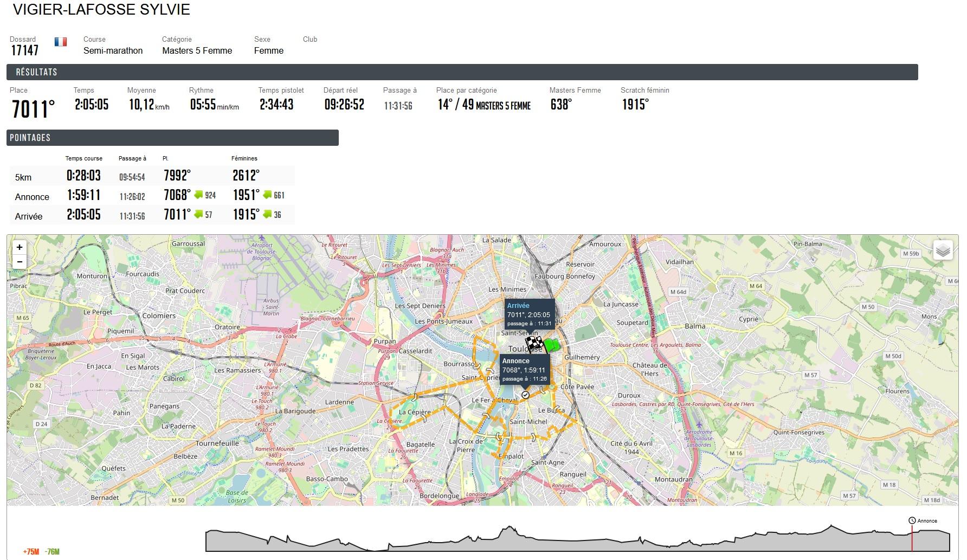Click the overall place 7011° in results
Image resolution: width=967 pixels, height=560 pixels.
pos(33,109)
